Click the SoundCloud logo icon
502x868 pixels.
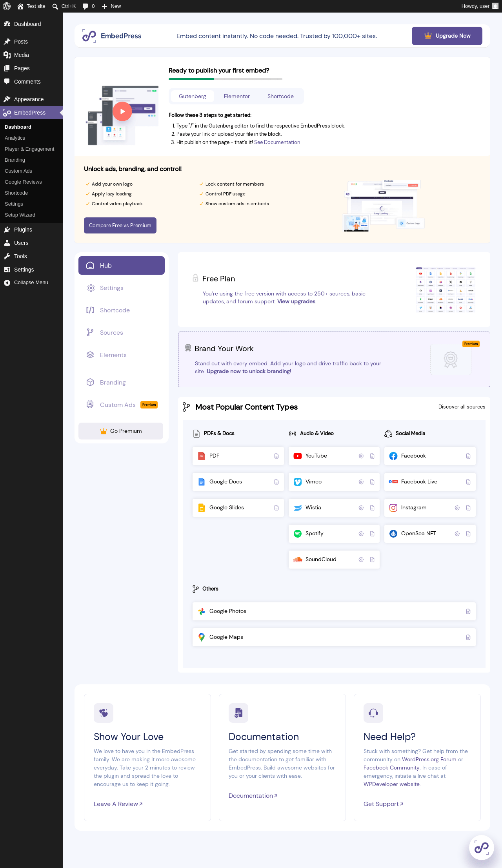pyautogui.click(x=298, y=560)
